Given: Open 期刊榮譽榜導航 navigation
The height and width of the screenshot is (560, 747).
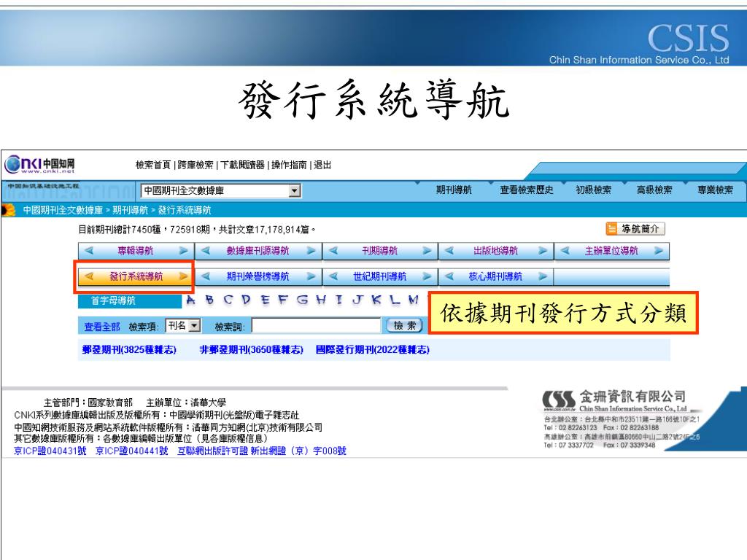Looking at the screenshot, I should pyautogui.click(x=258, y=276).
